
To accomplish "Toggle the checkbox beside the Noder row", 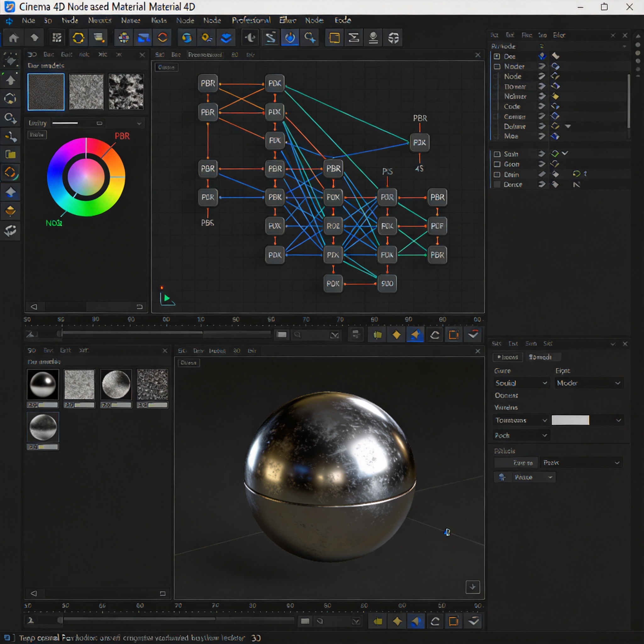I will click(x=497, y=66).
